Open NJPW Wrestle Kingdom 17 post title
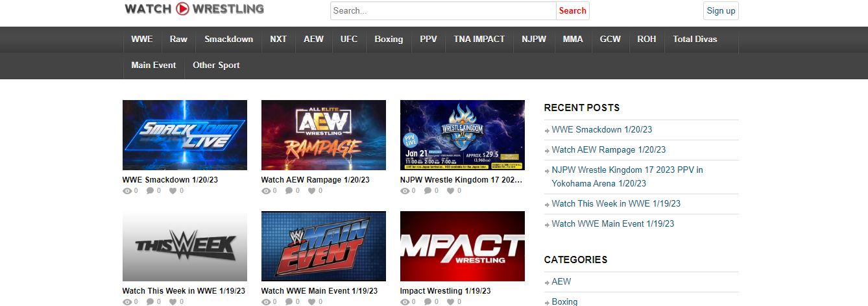 pos(461,180)
